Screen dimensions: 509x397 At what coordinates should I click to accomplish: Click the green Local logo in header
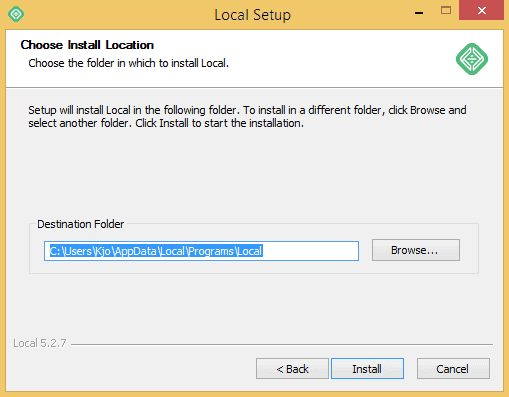472,59
